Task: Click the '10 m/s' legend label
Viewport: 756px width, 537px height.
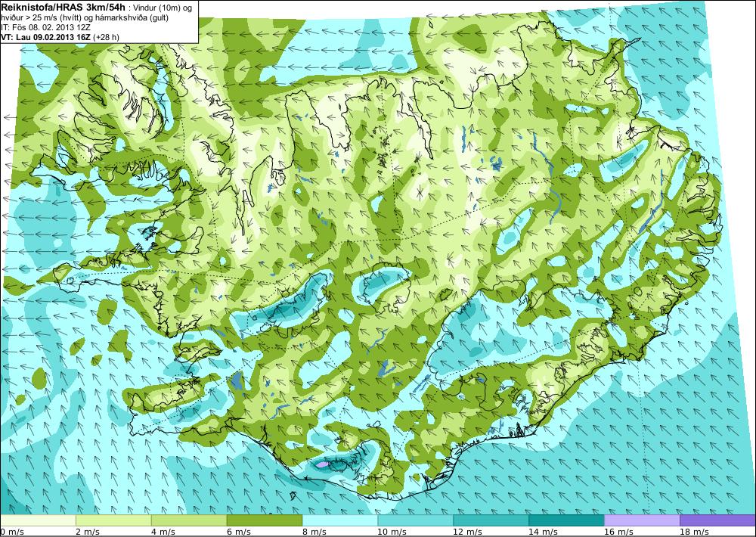Action: coord(392,532)
